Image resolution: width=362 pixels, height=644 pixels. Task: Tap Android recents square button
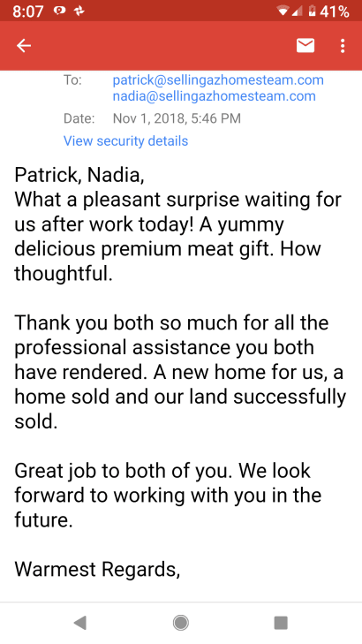pos(281,623)
